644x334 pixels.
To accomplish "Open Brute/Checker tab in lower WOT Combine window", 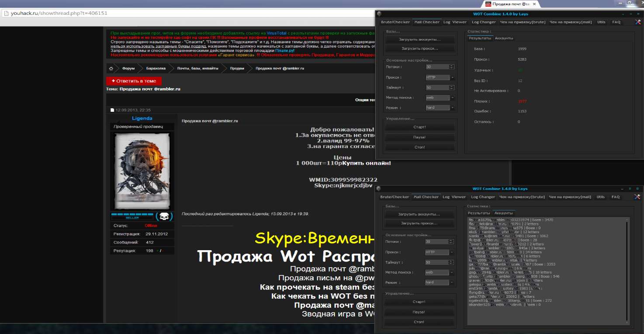I will coord(395,197).
